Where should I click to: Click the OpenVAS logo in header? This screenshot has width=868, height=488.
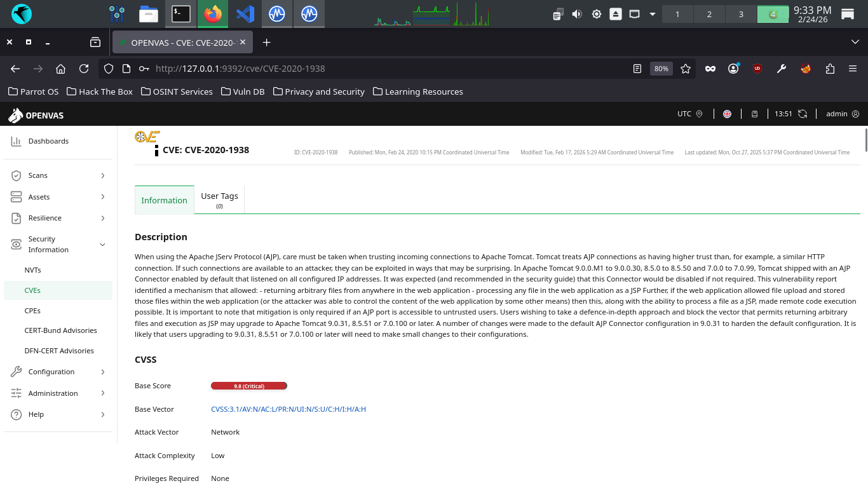pyautogui.click(x=36, y=115)
